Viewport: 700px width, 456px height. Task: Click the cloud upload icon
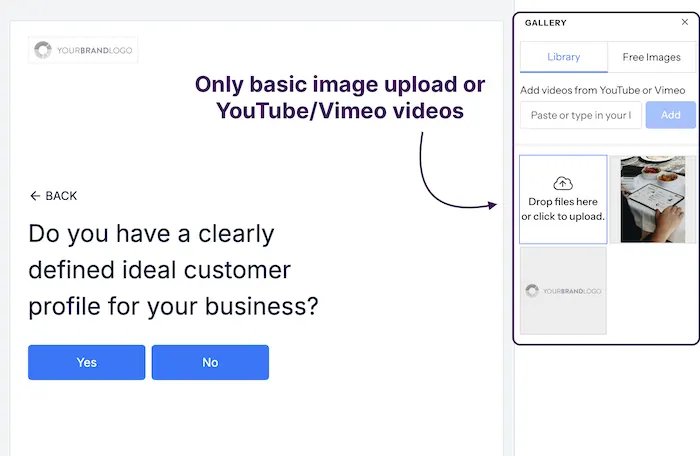tap(563, 183)
